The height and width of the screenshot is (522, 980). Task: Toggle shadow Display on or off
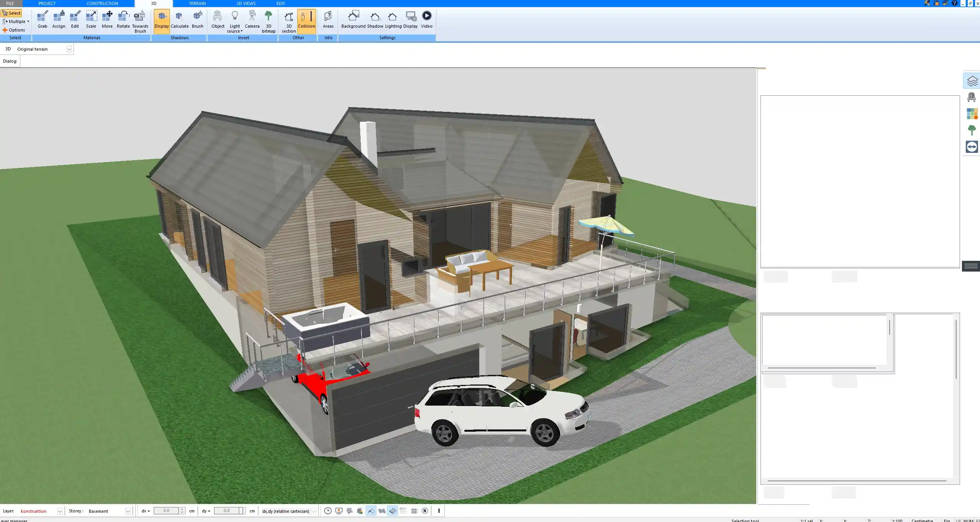pyautogui.click(x=161, y=19)
